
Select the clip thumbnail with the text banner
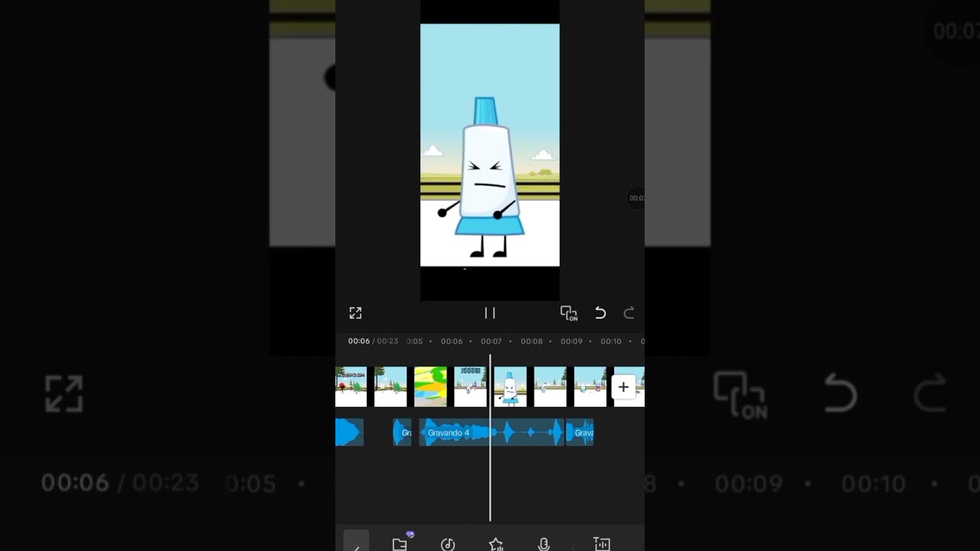click(470, 387)
